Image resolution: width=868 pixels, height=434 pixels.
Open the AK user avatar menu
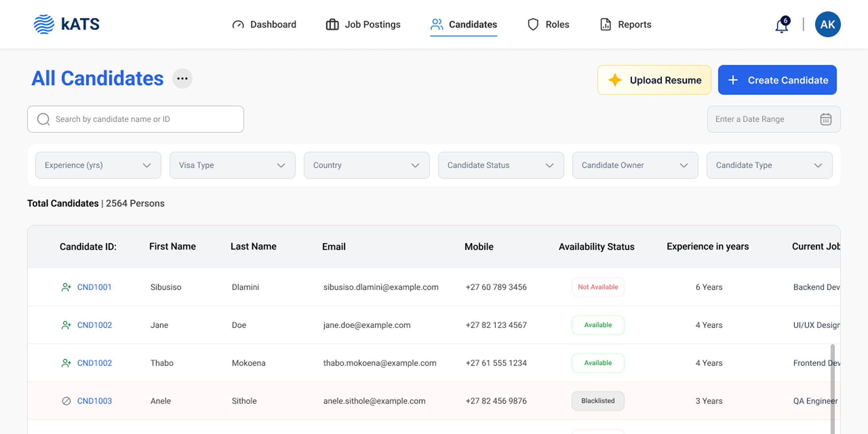coord(827,24)
